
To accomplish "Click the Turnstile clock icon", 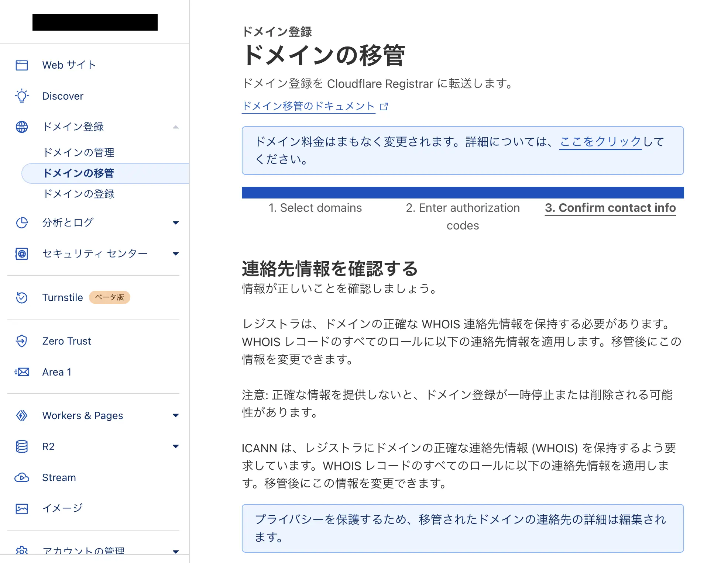I will coord(22,297).
